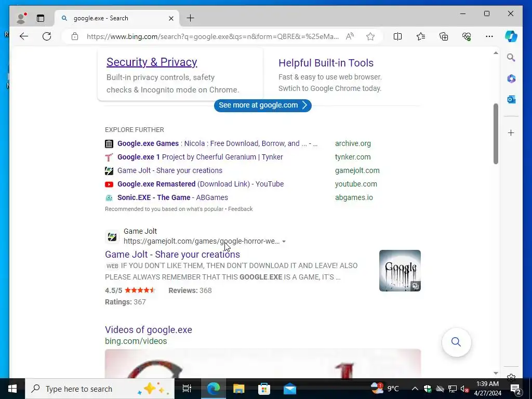
Task: Open Mail app from taskbar
Action: coord(290,389)
